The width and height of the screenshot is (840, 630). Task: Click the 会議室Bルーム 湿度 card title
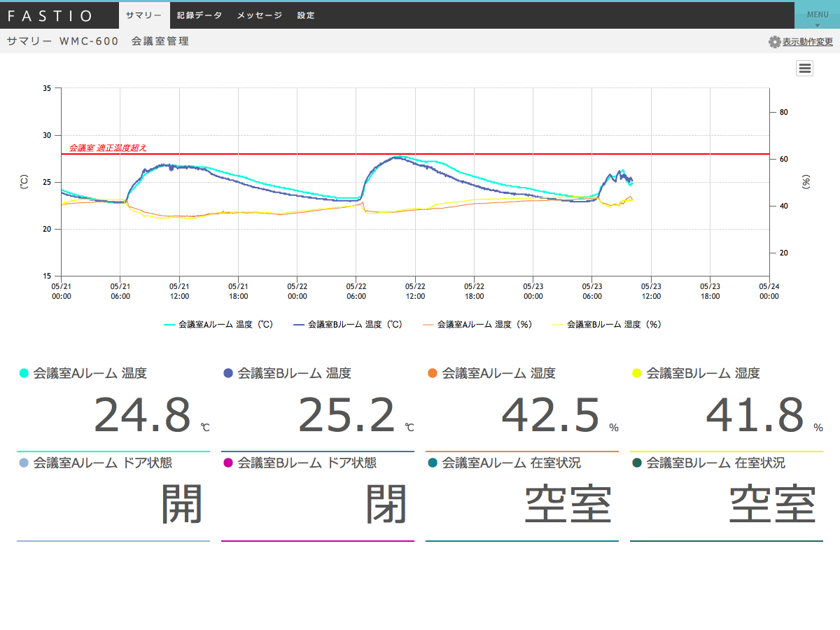[703, 374]
